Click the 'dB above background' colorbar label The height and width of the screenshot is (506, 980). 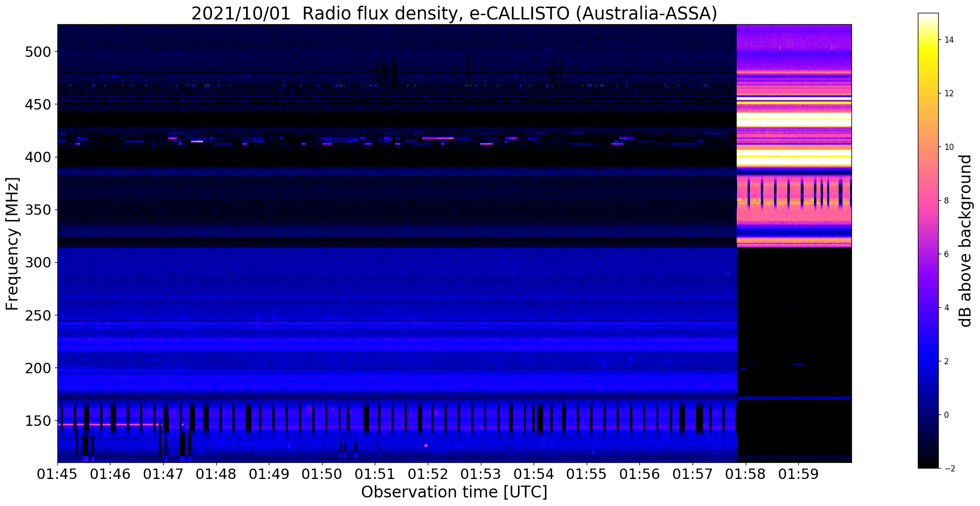(x=965, y=241)
